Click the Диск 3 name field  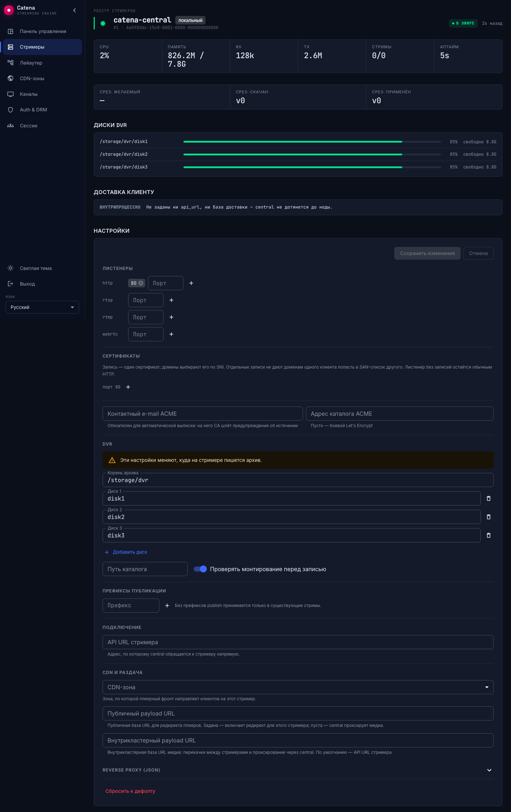292,535
